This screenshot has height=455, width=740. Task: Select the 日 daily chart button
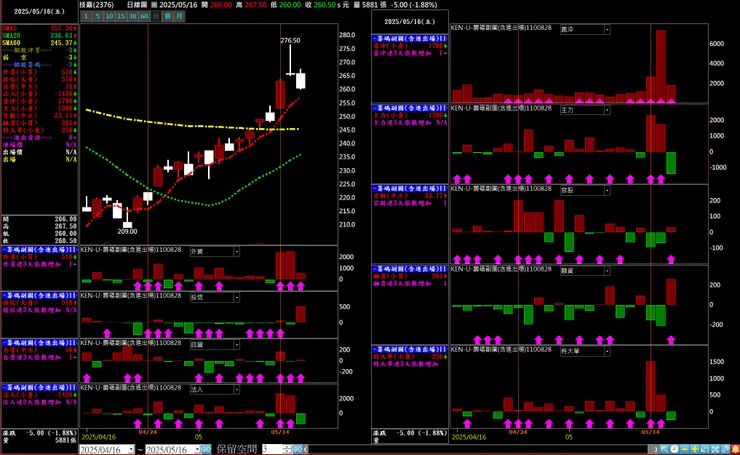click(x=156, y=16)
